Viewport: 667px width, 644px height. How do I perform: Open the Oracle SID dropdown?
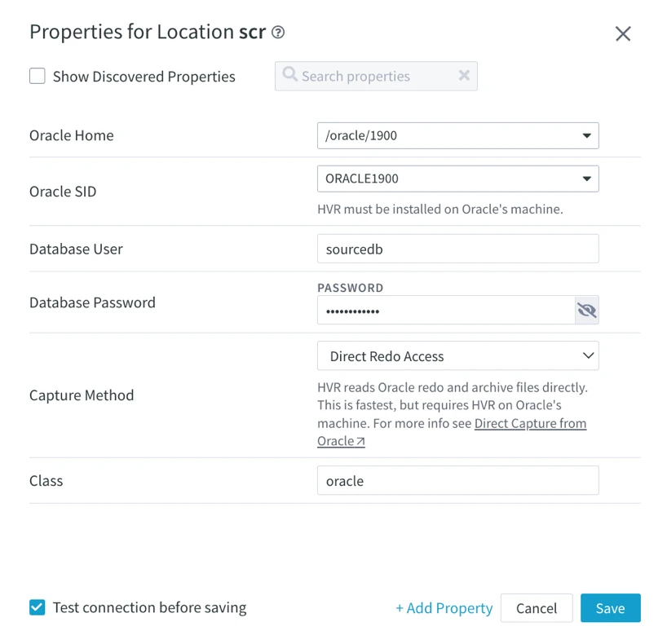pyautogui.click(x=457, y=179)
